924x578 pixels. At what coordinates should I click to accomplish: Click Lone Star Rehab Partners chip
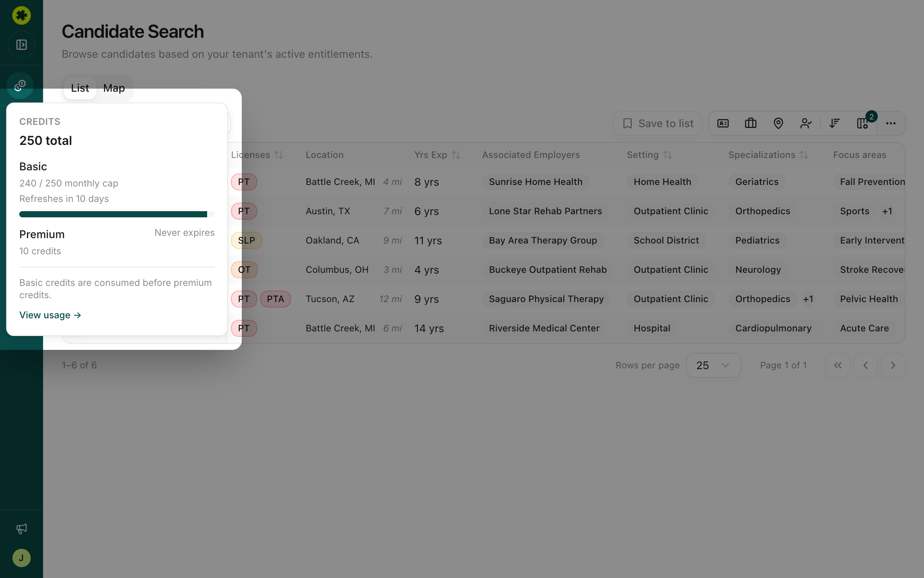545,211
